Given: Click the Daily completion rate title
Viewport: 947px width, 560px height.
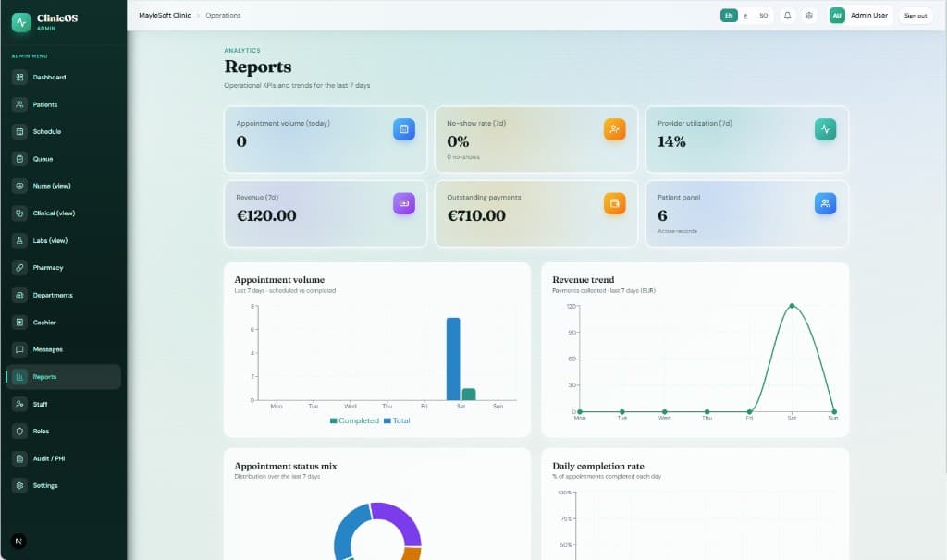Looking at the screenshot, I should (598, 466).
